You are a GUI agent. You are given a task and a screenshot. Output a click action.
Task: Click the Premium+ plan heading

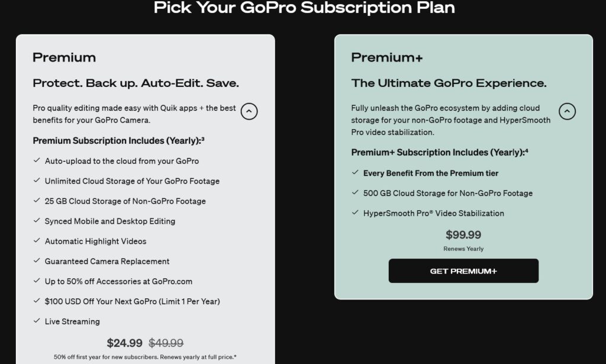point(387,57)
